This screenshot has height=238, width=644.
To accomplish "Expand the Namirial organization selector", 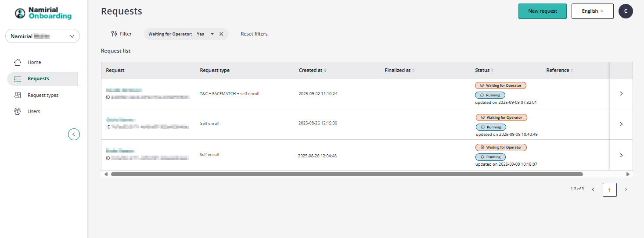I will (x=43, y=36).
